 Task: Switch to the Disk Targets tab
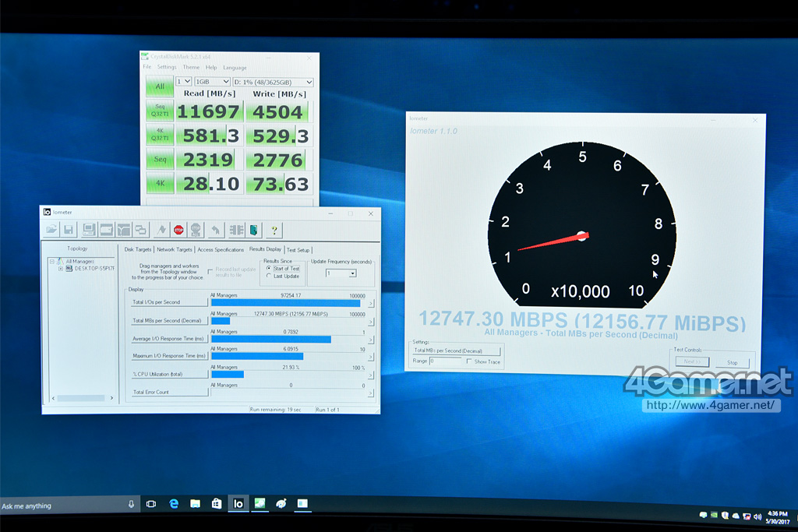point(138,249)
